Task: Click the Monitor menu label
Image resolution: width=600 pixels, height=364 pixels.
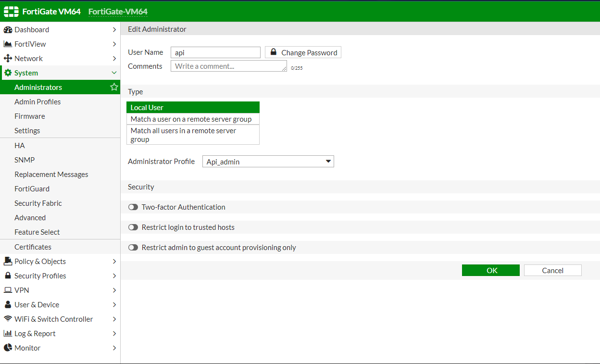Action: pos(27,348)
